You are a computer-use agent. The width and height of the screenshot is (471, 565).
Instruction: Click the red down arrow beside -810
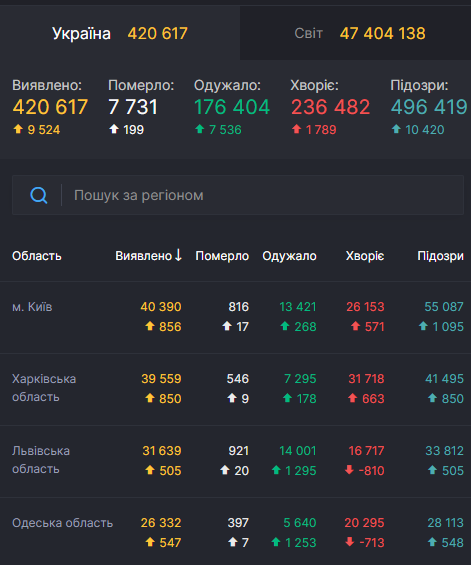pos(349,470)
